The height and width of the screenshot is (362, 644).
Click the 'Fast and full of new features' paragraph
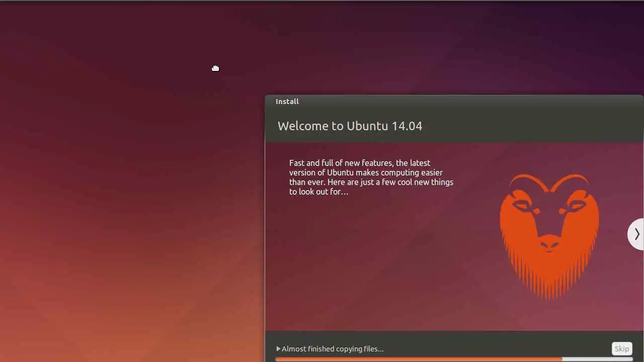pyautogui.click(x=371, y=177)
